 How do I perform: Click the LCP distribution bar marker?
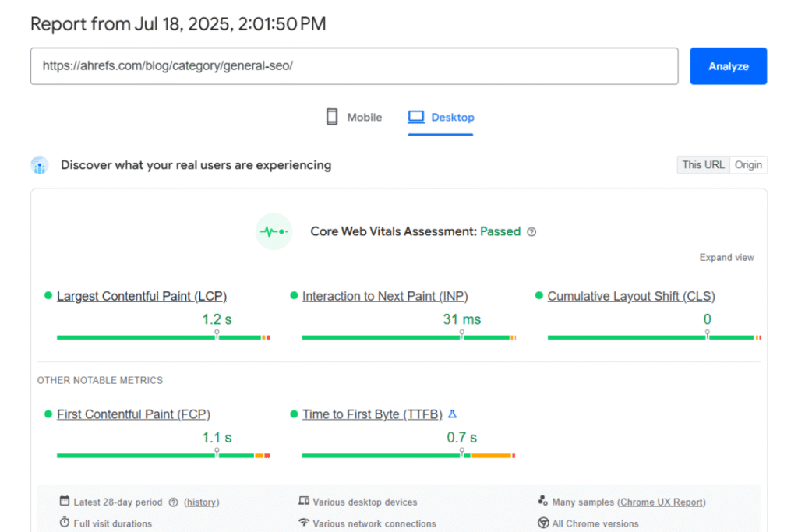(217, 335)
